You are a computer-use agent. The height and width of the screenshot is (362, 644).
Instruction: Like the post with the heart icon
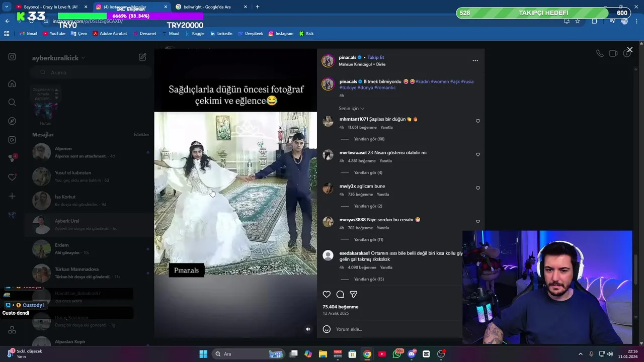click(x=327, y=294)
